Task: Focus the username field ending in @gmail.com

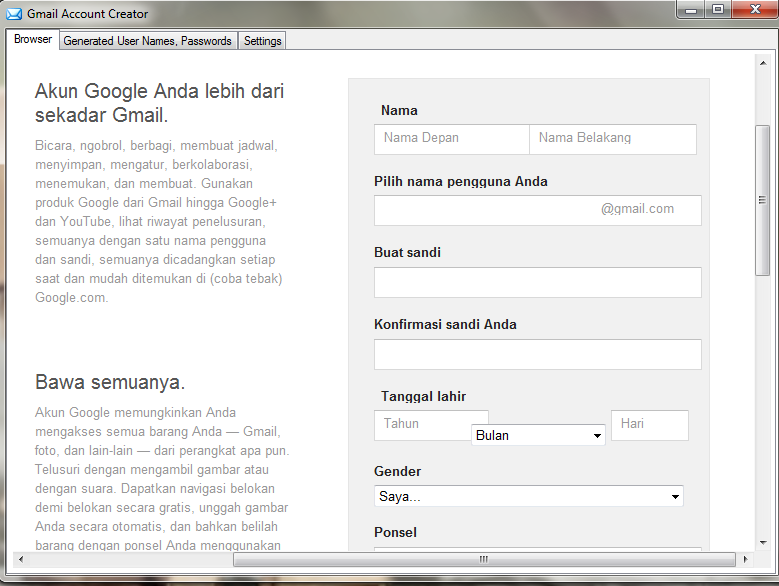Action: coord(538,210)
